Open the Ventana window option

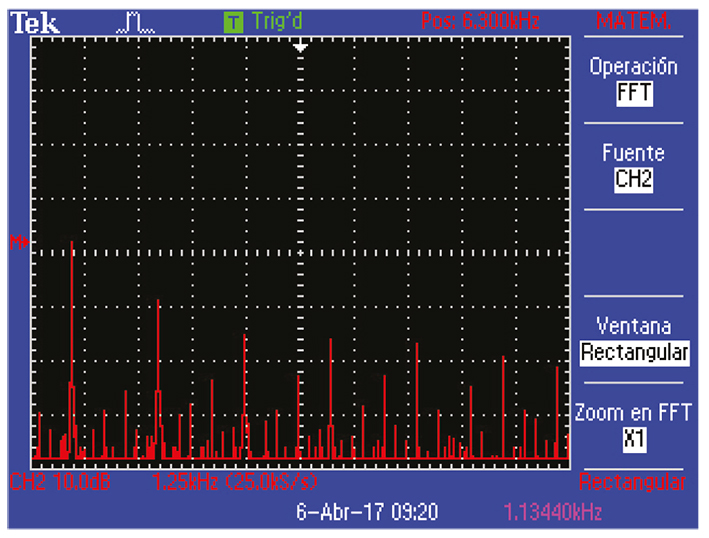(633, 326)
